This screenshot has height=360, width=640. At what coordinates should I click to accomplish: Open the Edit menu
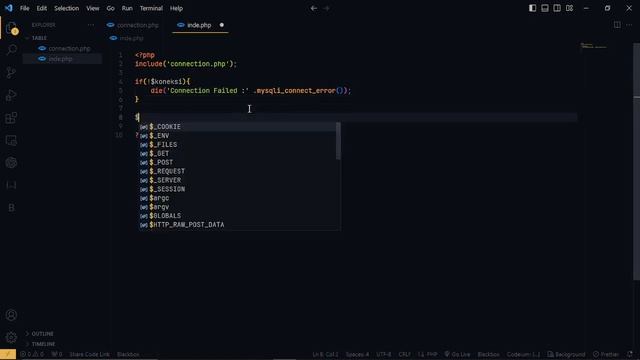[x=42, y=8]
